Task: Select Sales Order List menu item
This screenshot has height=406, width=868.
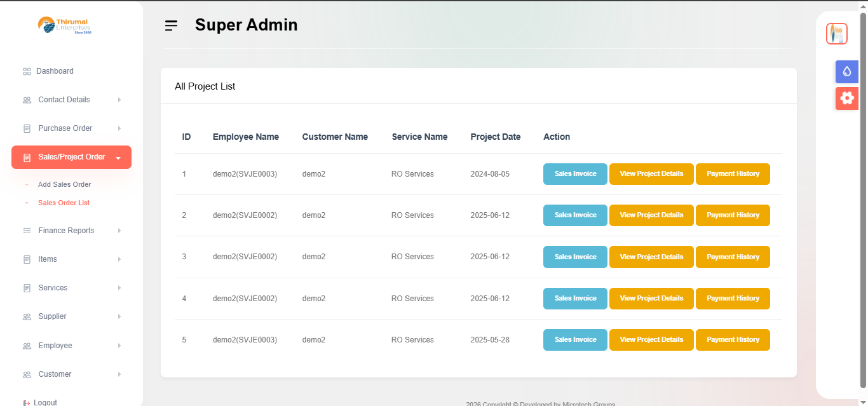Action: pos(64,203)
